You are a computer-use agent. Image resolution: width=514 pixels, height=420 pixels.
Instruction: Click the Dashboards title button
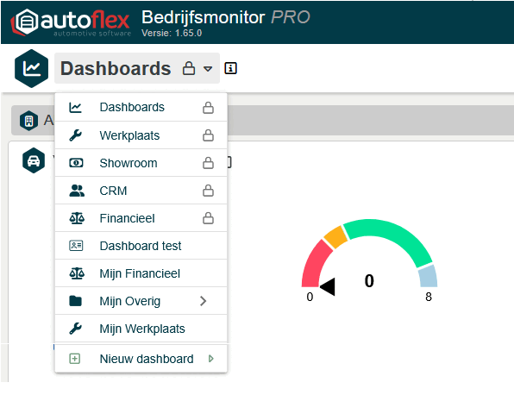(137, 68)
